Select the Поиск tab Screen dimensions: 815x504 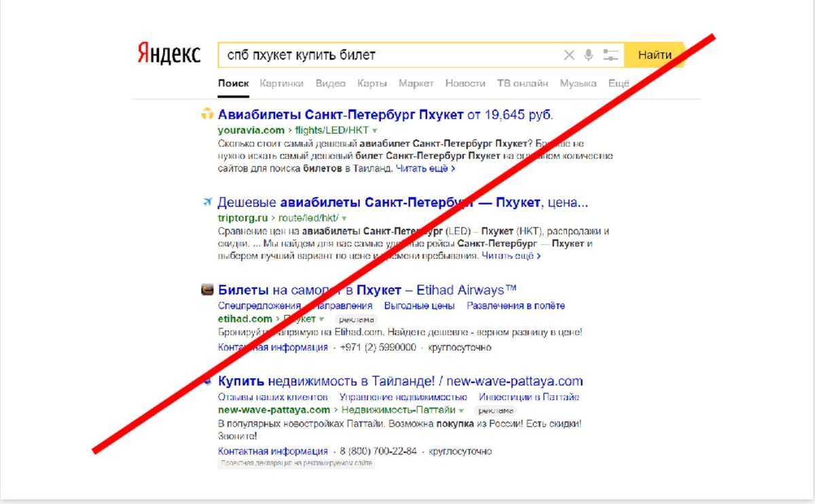tap(234, 84)
